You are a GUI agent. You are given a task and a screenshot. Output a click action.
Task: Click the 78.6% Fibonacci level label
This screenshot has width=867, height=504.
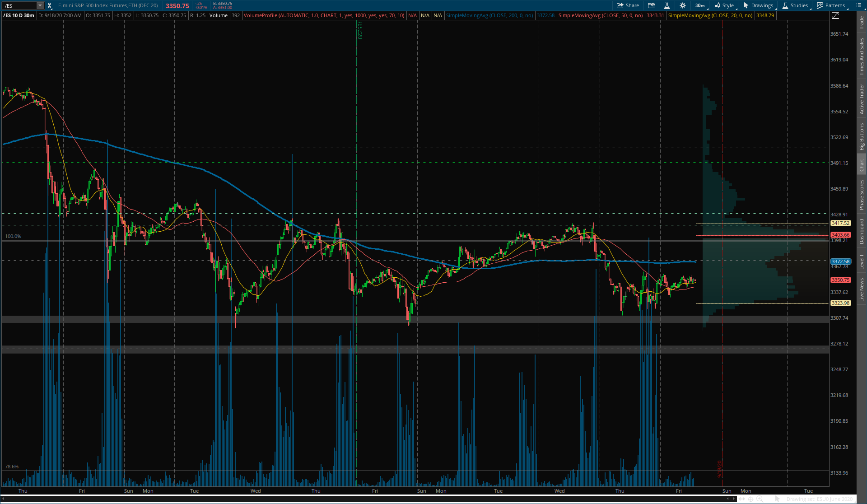[x=12, y=467]
